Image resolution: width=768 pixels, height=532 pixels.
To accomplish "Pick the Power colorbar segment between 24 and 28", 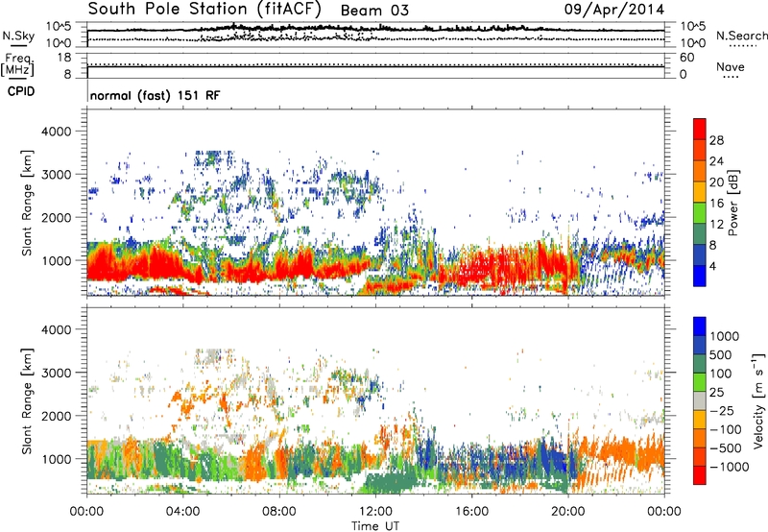I will pyautogui.click(x=700, y=150).
